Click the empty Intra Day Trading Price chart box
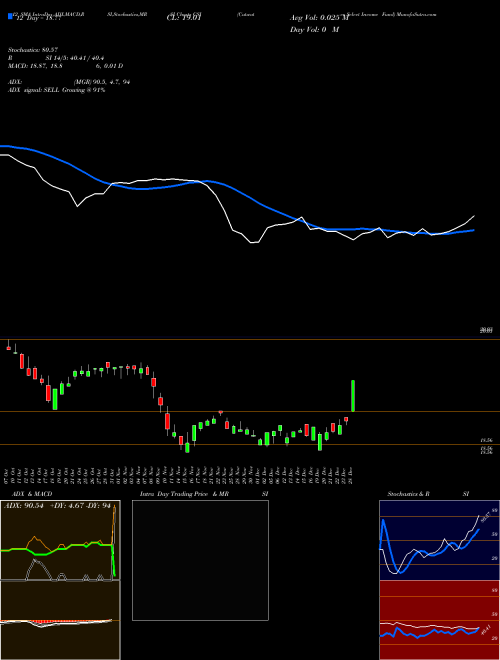This screenshot has width=500, height=660. pos(200,560)
